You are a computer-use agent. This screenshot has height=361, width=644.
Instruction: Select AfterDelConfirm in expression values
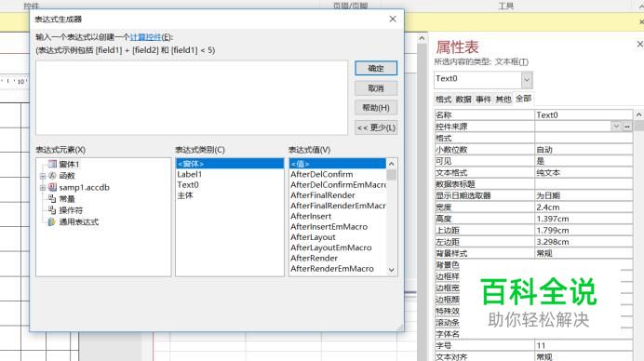pos(338,174)
